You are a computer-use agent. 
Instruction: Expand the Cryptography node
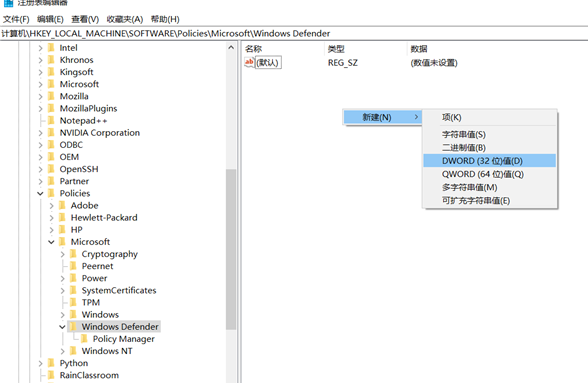[x=63, y=254]
